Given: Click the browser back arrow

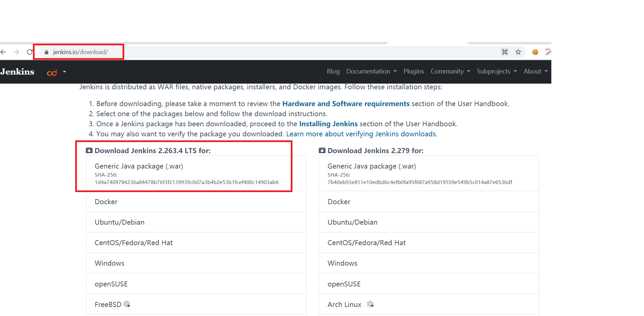Looking at the screenshot, I should point(3,52).
